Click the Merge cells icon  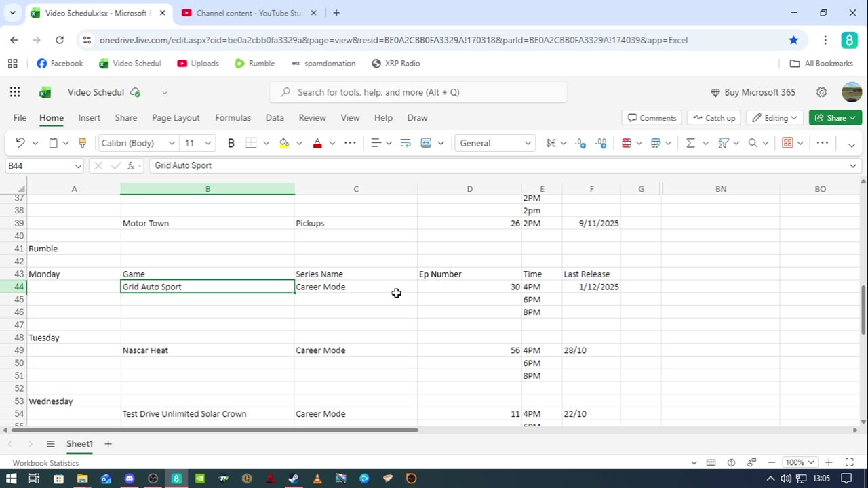(x=426, y=143)
